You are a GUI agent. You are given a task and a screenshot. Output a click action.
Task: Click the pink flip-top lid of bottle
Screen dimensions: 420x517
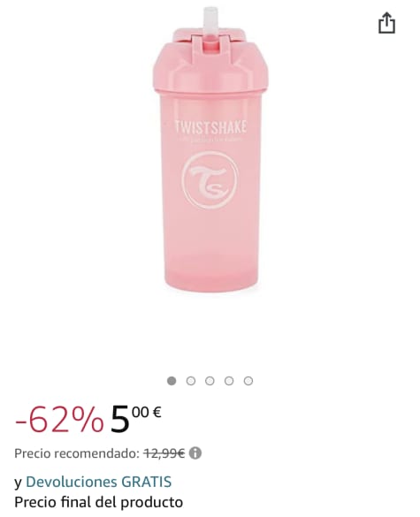[210, 59]
